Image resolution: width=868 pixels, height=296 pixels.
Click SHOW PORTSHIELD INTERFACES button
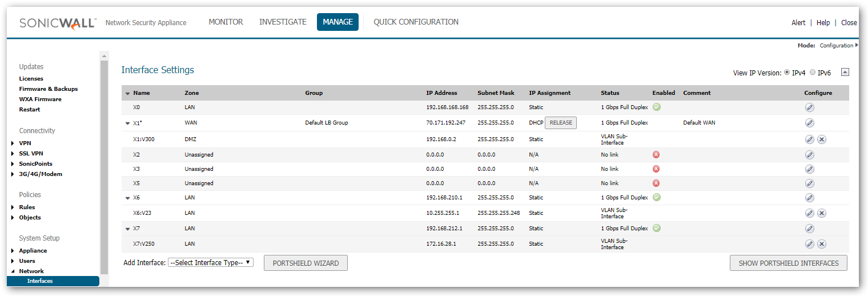pos(788,263)
